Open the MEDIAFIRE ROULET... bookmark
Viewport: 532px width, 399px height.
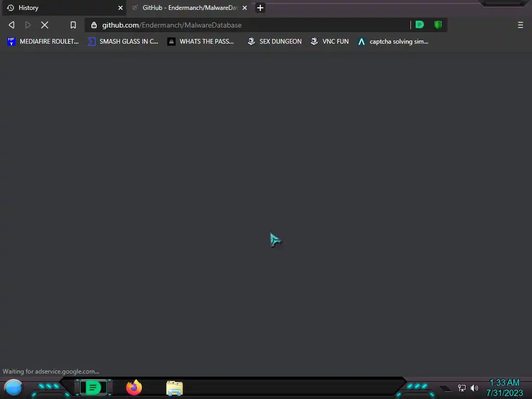click(x=43, y=42)
